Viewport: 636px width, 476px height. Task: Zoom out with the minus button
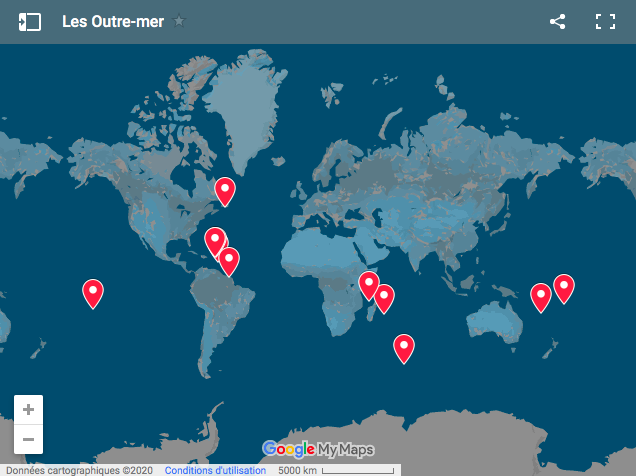pyautogui.click(x=28, y=439)
